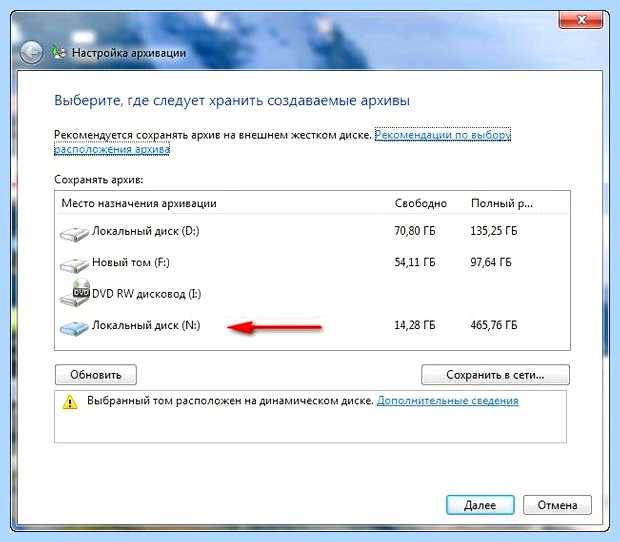Click total size value 465,76 ГБ
The width and height of the screenshot is (620, 542).
tap(493, 325)
